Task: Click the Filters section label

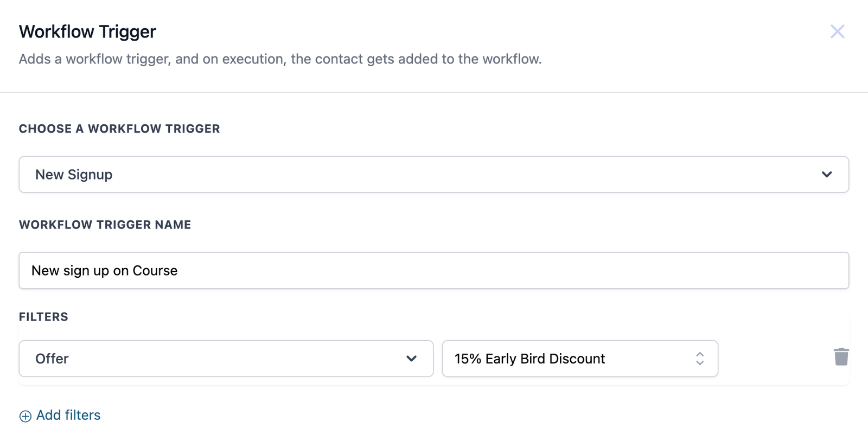Action: point(43,317)
